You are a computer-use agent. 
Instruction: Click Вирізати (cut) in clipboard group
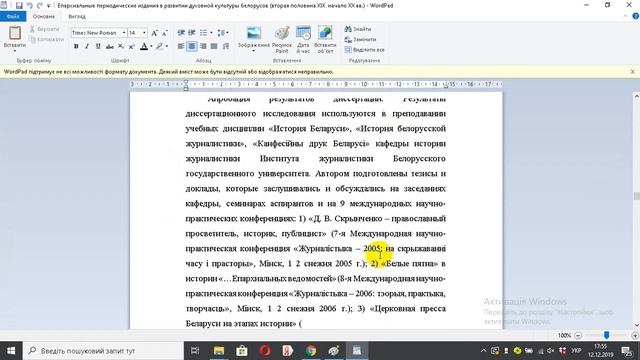pos(44,29)
